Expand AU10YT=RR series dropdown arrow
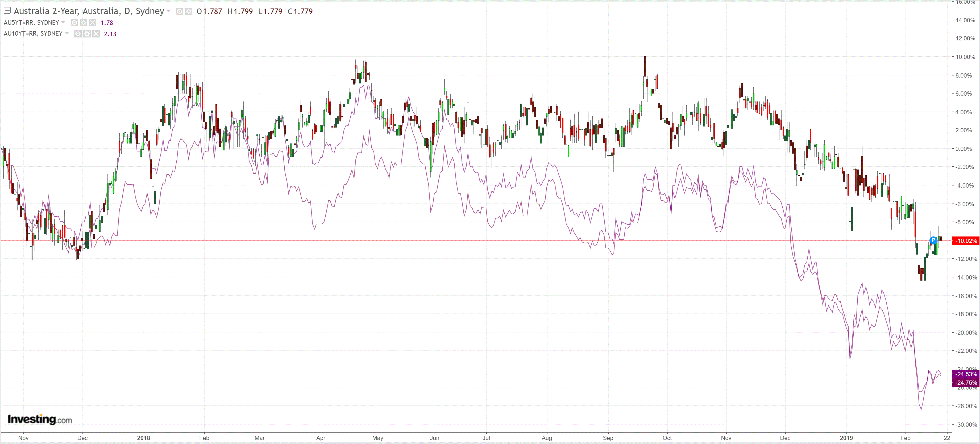Image resolution: width=980 pixels, height=444 pixels. click(x=67, y=33)
